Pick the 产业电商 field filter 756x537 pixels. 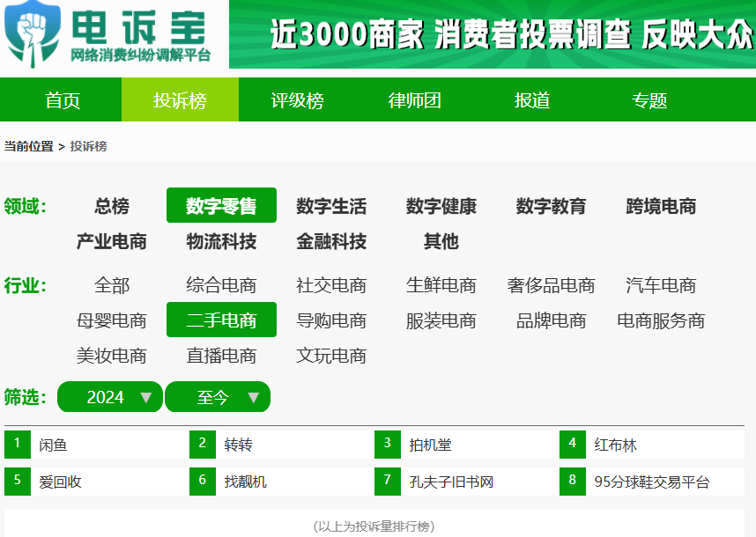tap(111, 241)
